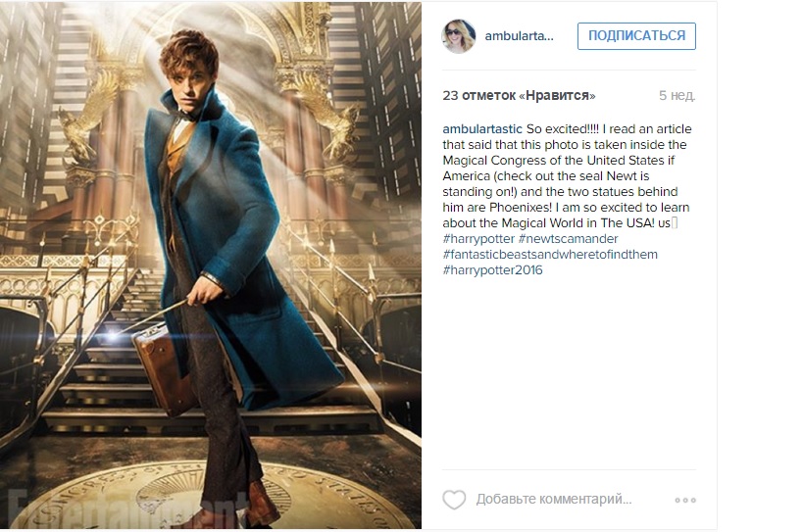
Task: Open the ambularta... username in header
Action: [519, 36]
